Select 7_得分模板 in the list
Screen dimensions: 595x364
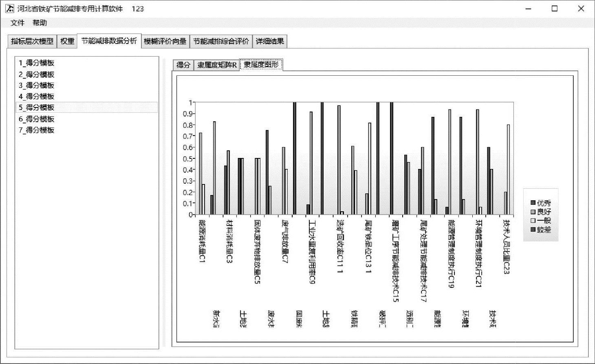(x=86, y=130)
